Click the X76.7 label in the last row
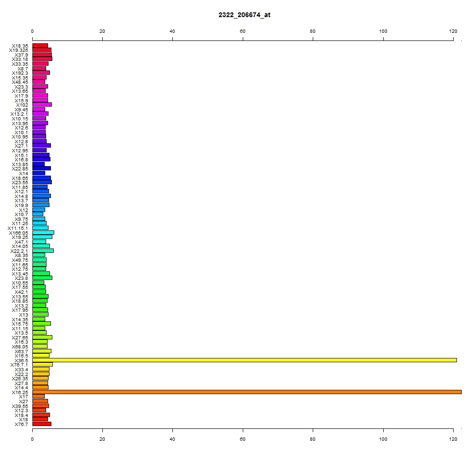The height and width of the screenshot is (476, 476). click(x=21, y=425)
